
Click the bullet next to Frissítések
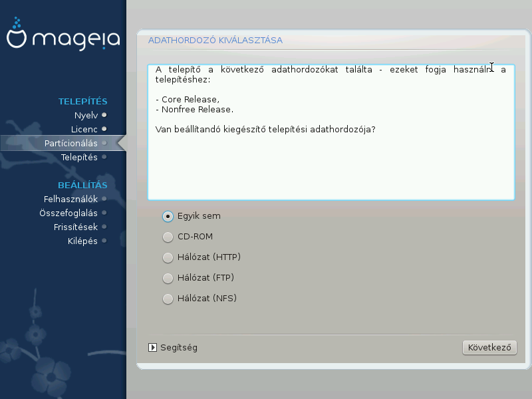click(104, 227)
